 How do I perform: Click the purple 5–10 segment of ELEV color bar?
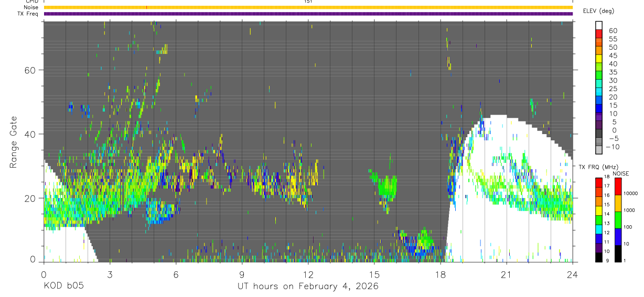click(x=599, y=117)
